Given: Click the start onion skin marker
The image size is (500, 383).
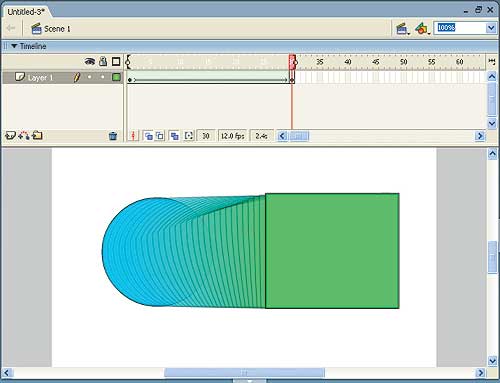Looking at the screenshot, I should point(128,62).
